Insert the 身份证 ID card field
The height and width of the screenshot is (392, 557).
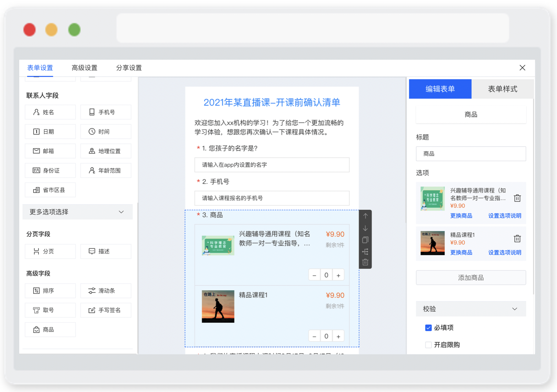pos(50,171)
